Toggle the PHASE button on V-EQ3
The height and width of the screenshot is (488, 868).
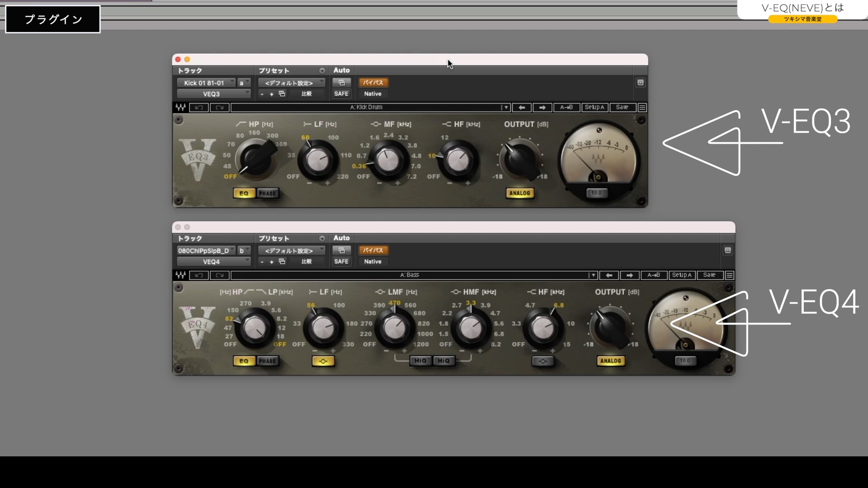267,193
